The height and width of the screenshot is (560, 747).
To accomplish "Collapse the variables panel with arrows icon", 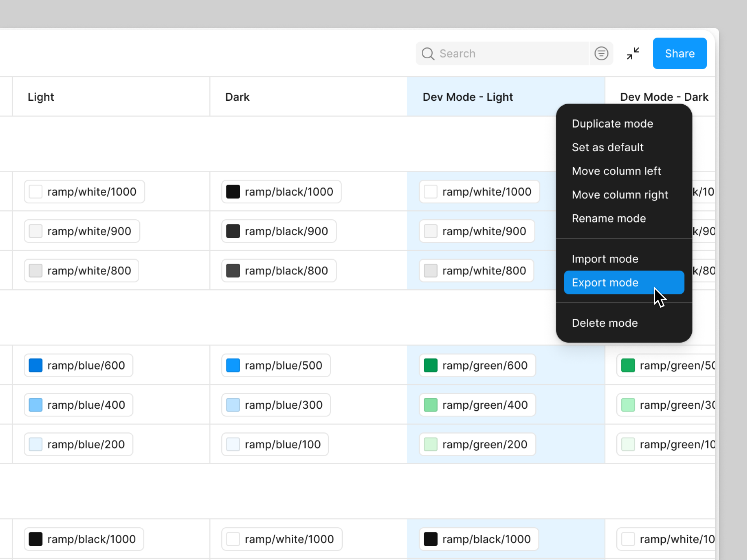I will [x=633, y=54].
